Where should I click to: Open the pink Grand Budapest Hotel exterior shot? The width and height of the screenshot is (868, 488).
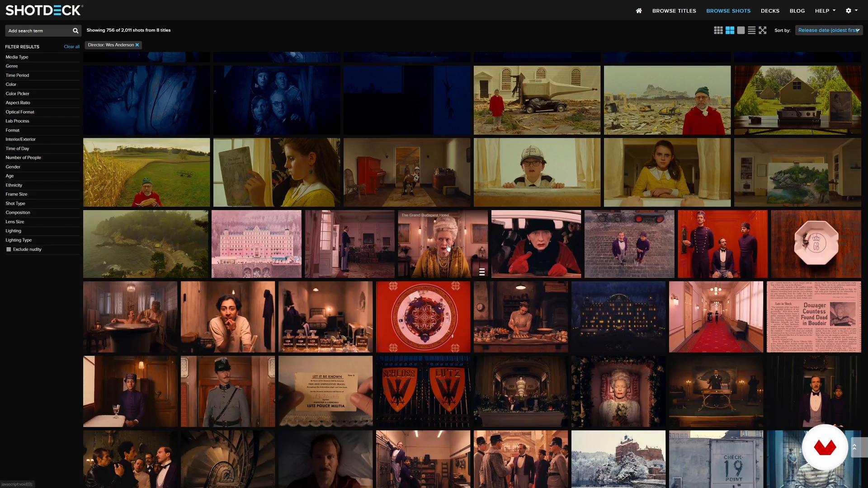[256, 244]
